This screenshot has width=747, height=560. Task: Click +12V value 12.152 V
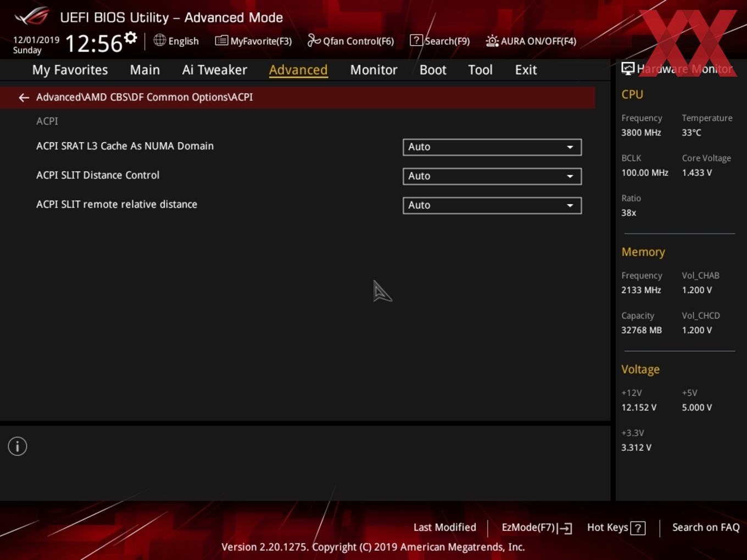point(639,407)
